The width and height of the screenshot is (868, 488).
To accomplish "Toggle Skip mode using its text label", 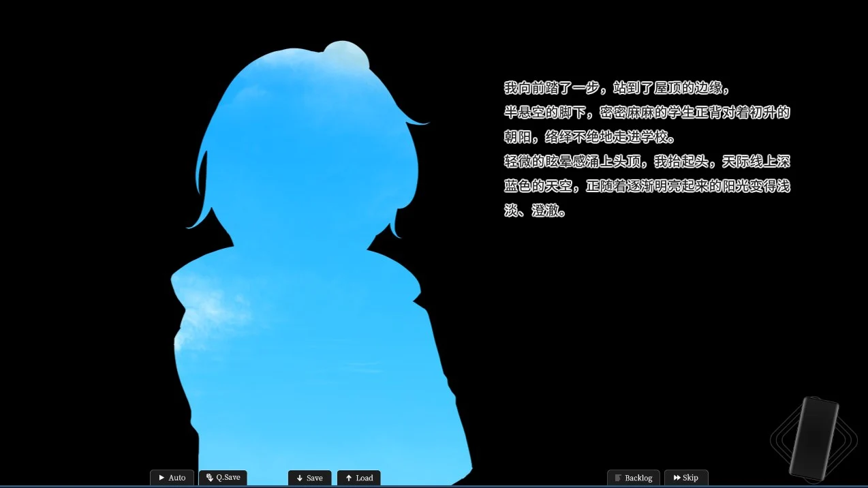I will coord(690,478).
